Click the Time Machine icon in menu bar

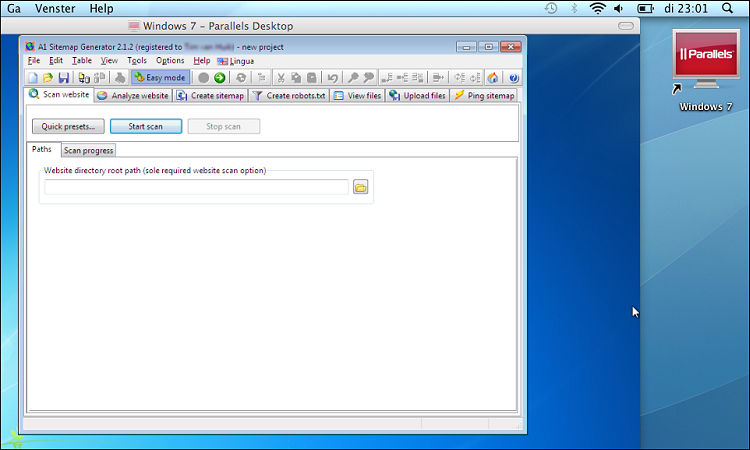pyautogui.click(x=551, y=8)
